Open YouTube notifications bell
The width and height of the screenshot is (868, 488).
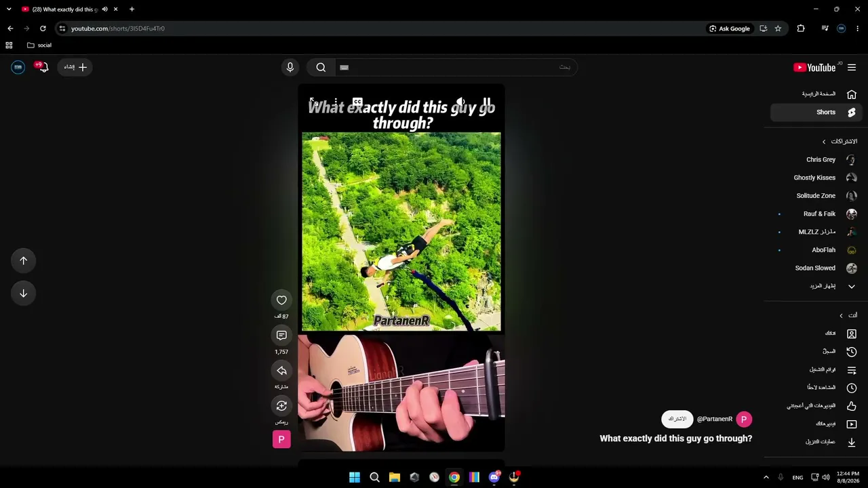coord(43,67)
